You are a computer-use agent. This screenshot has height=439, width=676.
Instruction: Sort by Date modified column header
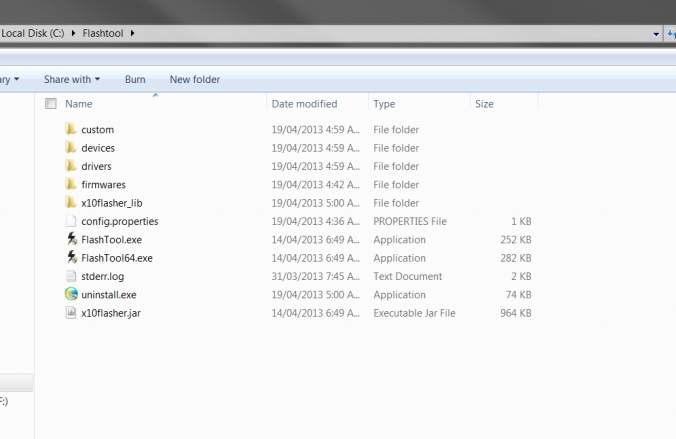click(x=304, y=104)
